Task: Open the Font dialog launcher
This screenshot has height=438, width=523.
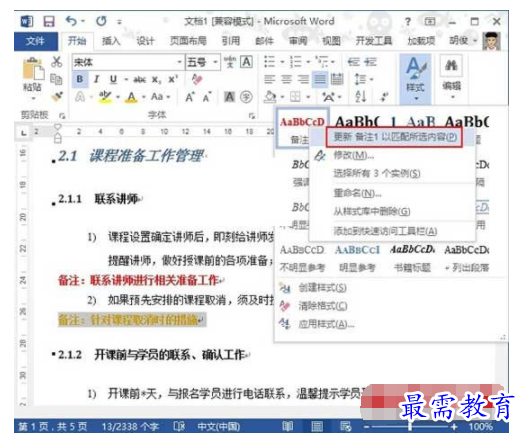Action: 251,115
